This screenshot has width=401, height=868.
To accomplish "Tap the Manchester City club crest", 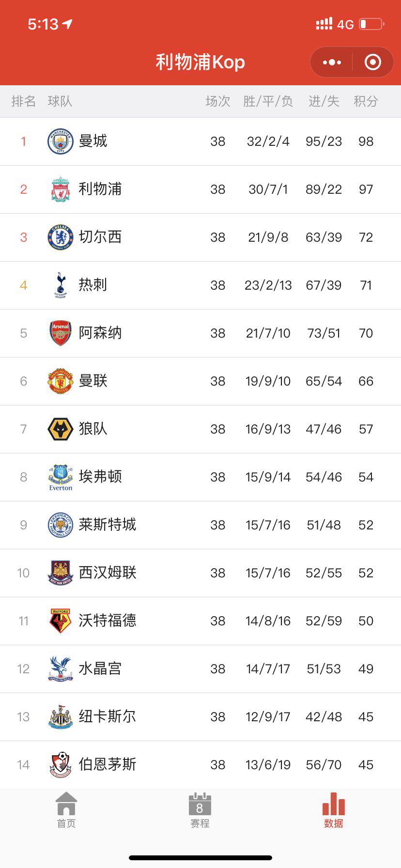I will click(x=61, y=141).
